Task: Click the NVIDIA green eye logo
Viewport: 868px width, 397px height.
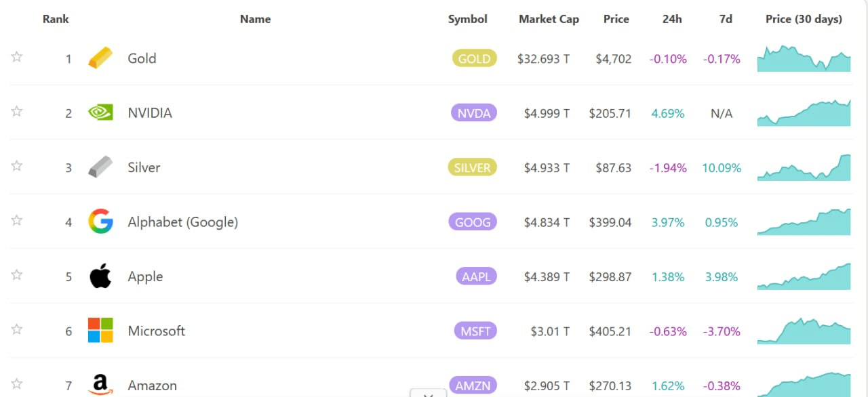Action: 100,112
